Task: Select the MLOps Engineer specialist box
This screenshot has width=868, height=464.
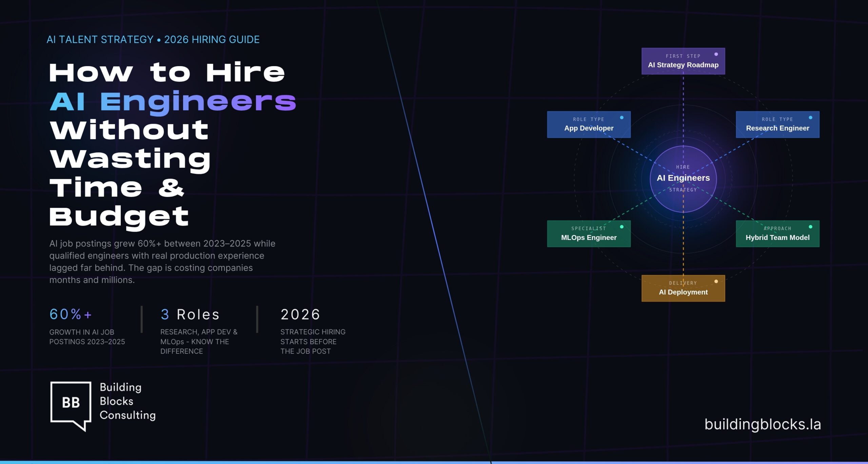Action: coord(589,234)
